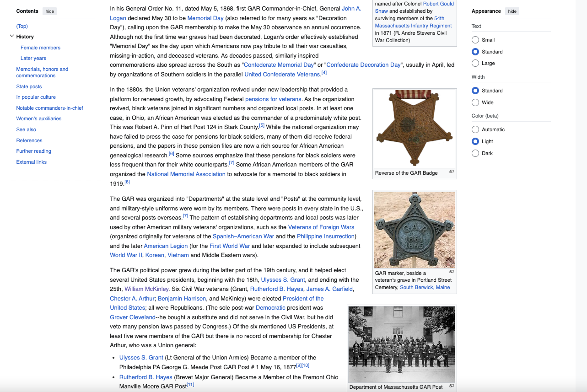587x392 pixels.
Task: Select Wide width option
Action: [x=475, y=102]
